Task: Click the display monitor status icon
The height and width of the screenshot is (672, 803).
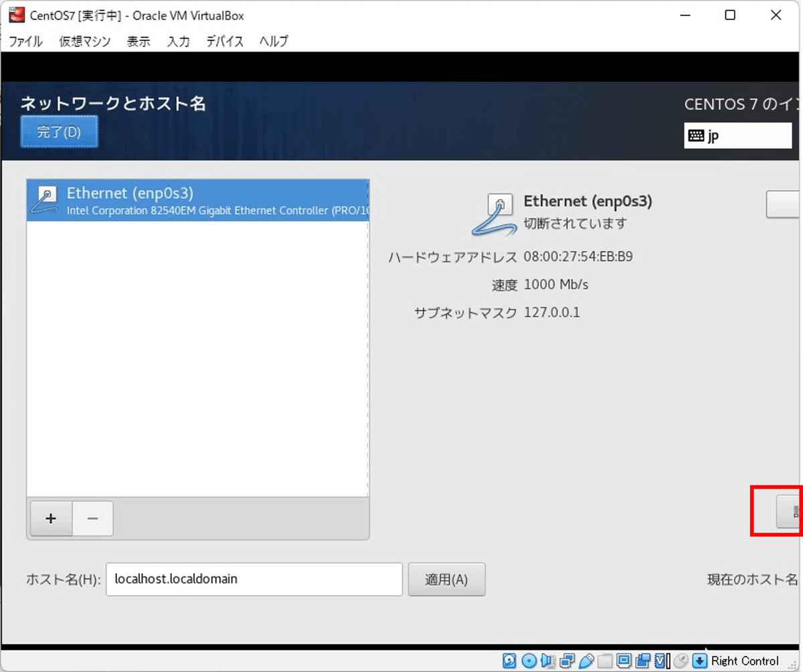Action: (624, 661)
